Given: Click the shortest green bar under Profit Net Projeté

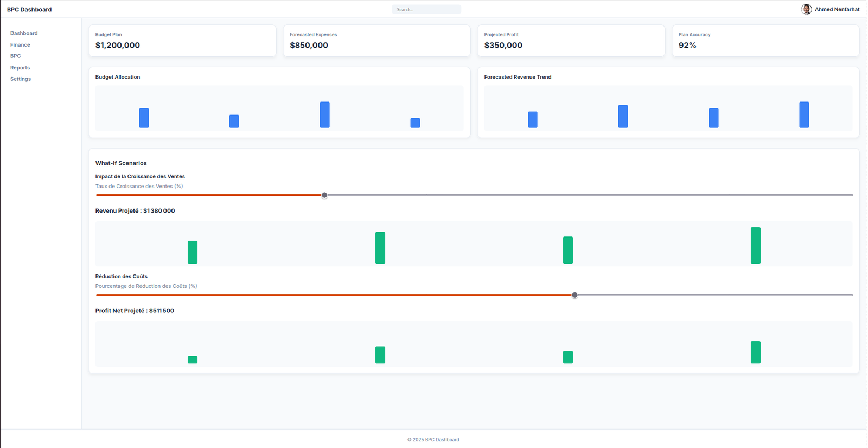Looking at the screenshot, I should pyautogui.click(x=193, y=360).
